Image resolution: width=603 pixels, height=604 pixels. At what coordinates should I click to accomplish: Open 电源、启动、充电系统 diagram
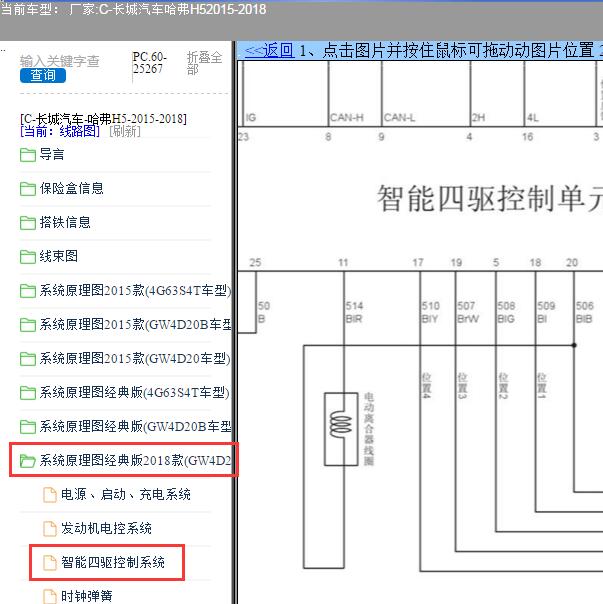click(126, 495)
